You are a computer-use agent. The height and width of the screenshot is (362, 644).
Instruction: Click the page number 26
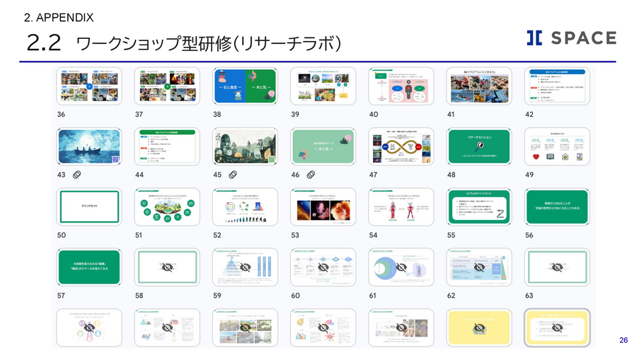tap(623, 340)
